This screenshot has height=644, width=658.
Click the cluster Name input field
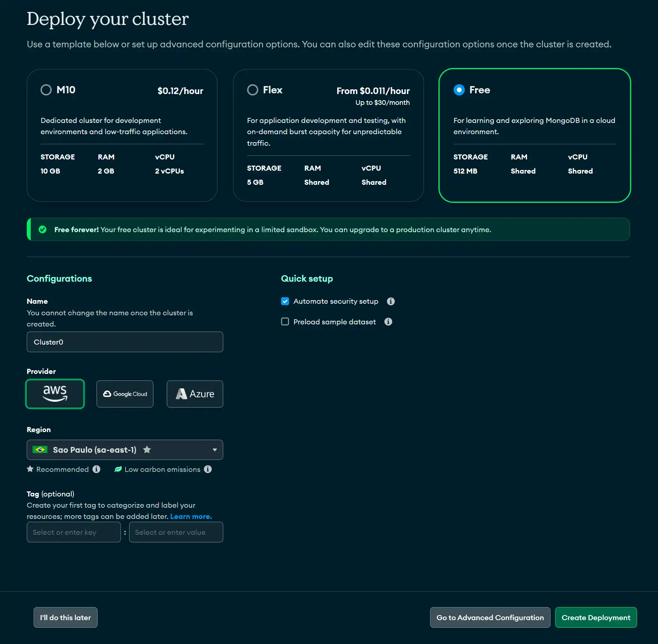point(125,342)
